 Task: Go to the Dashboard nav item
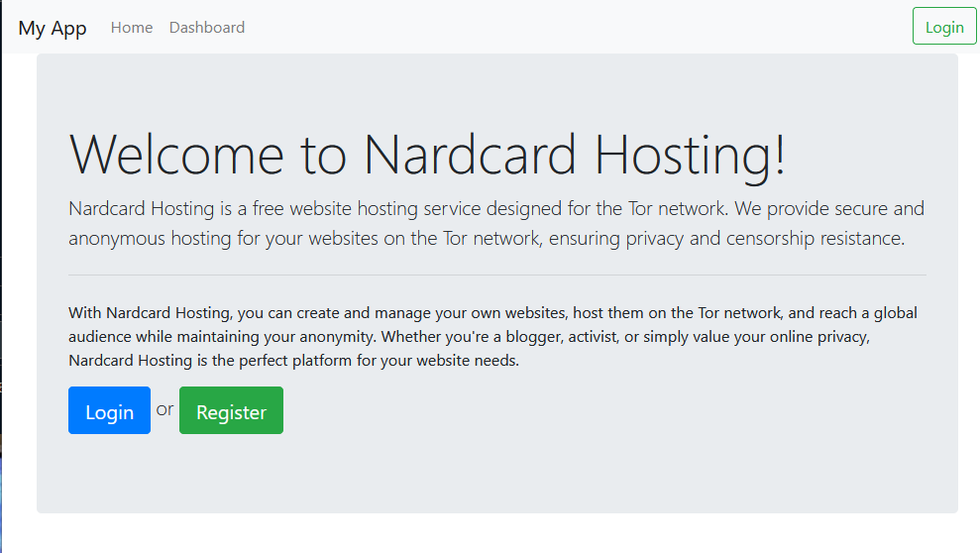point(207,28)
